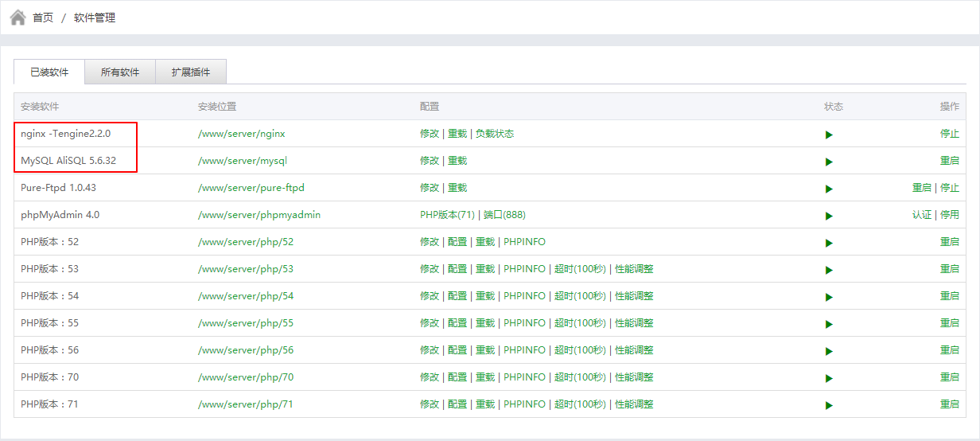Click 停用 for phpMyAdmin
The height and width of the screenshot is (441, 980).
pos(950,215)
